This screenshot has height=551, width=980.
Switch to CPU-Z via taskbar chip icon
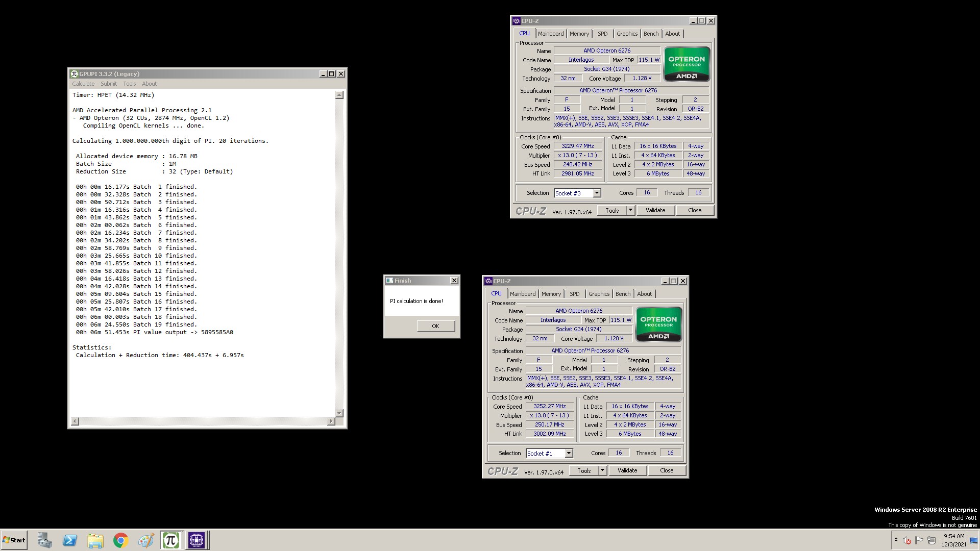click(x=197, y=540)
